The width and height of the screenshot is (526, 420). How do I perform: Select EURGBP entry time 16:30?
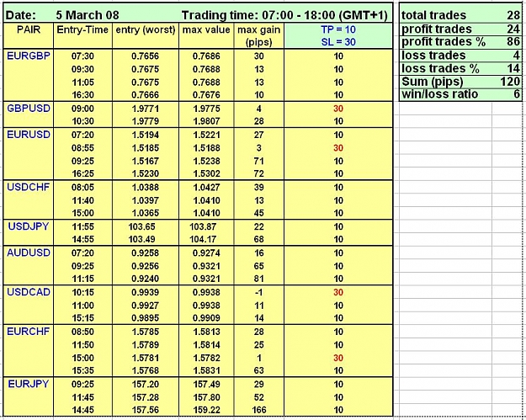point(82,95)
